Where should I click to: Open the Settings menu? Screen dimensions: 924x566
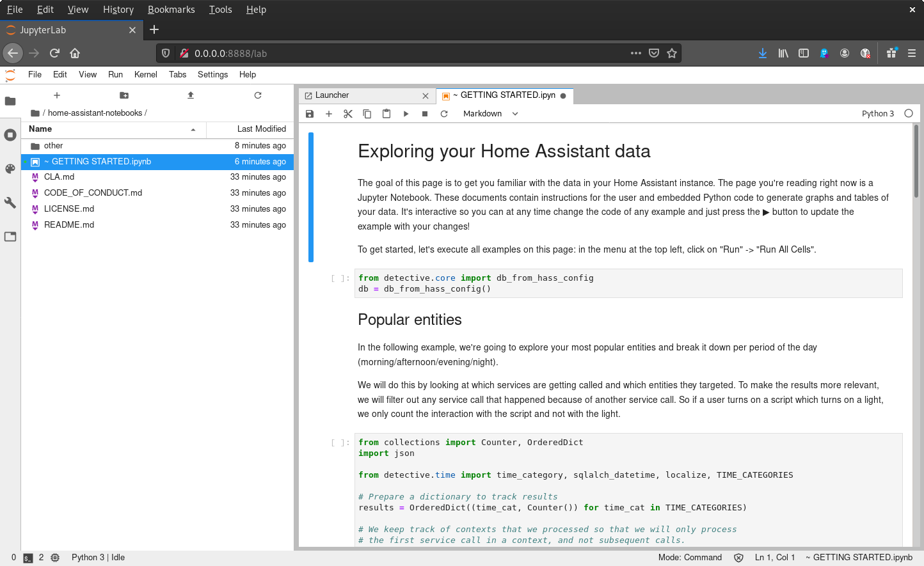tap(212, 75)
